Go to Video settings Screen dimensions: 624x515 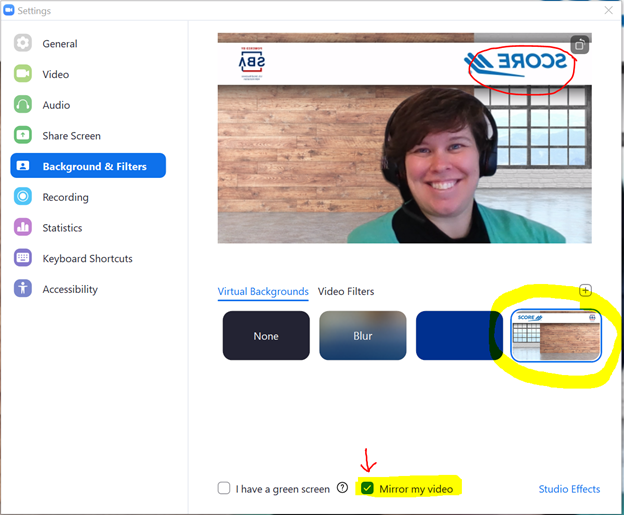[x=88, y=74]
